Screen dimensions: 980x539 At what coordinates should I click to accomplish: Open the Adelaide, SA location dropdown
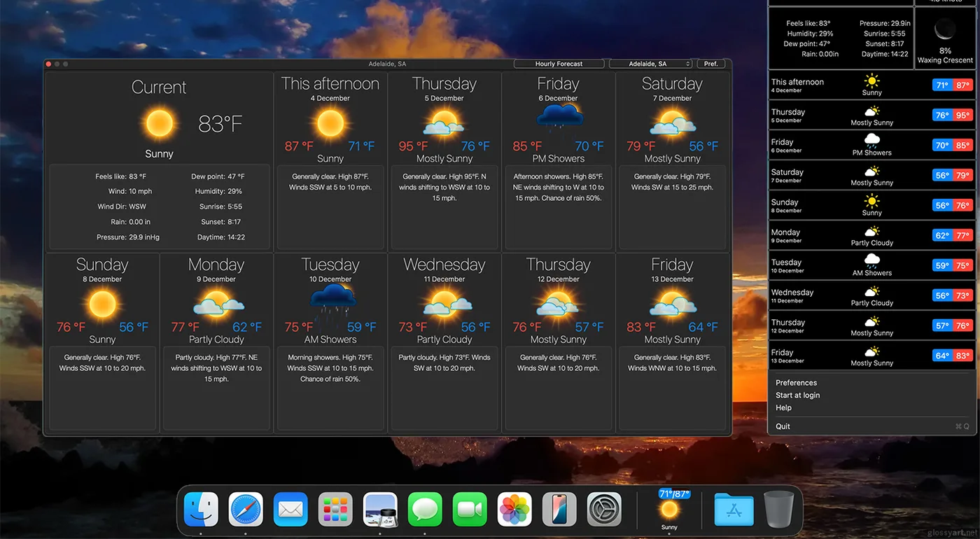(x=650, y=64)
